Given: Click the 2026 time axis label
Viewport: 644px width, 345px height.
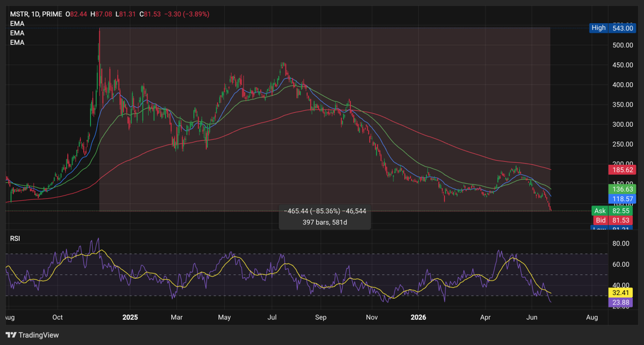Looking at the screenshot, I should pos(418,318).
